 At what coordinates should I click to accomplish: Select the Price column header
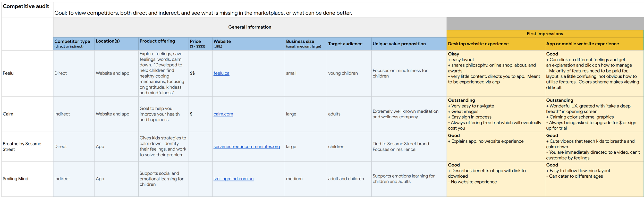point(200,44)
